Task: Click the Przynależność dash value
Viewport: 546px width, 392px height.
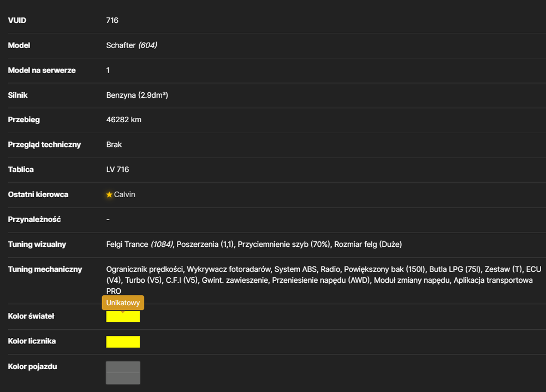Action: [x=108, y=219]
